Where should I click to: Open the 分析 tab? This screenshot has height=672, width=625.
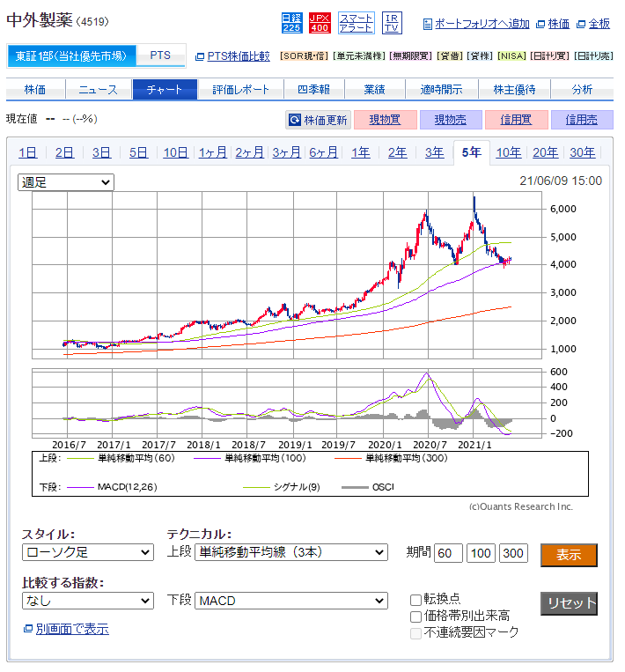[582, 89]
